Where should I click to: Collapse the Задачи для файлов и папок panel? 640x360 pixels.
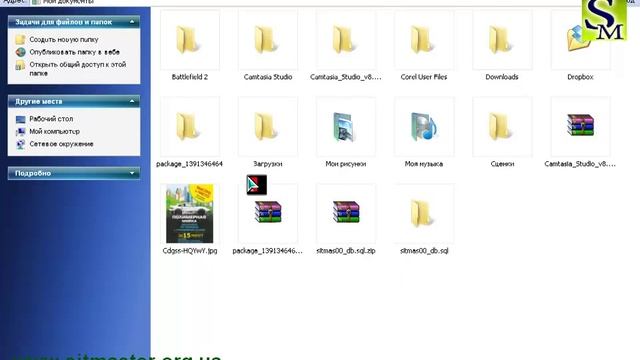click(132, 22)
